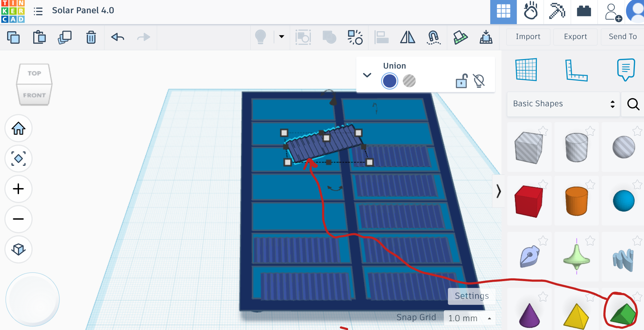This screenshot has width=644, height=330.
Task: Click the Paste tool icon
Action: click(x=39, y=37)
